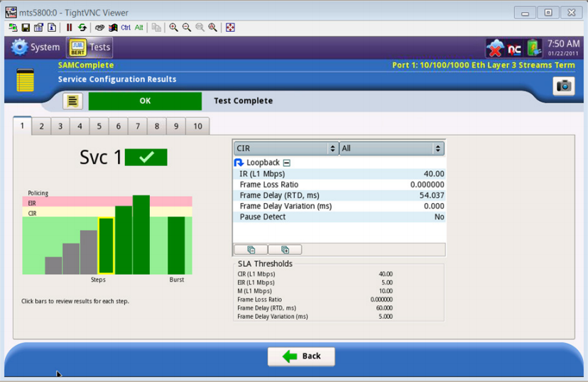Toggle the Ctrl key button
588x382 pixels.
pyautogui.click(x=126, y=28)
